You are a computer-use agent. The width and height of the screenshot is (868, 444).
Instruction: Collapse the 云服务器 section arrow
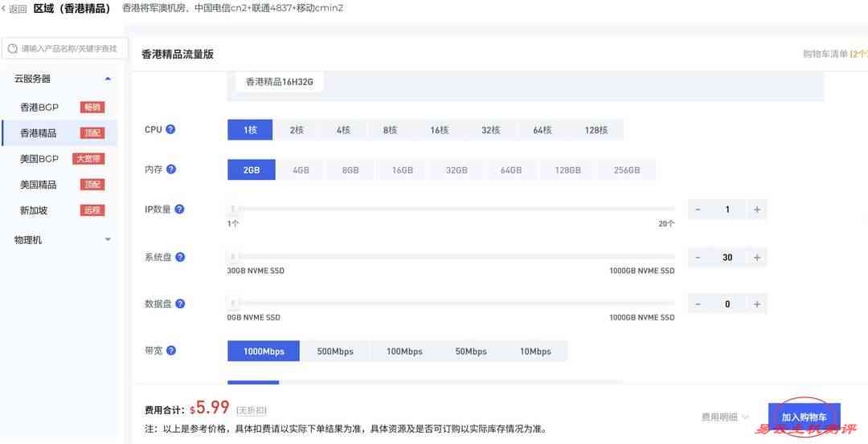(108, 79)
